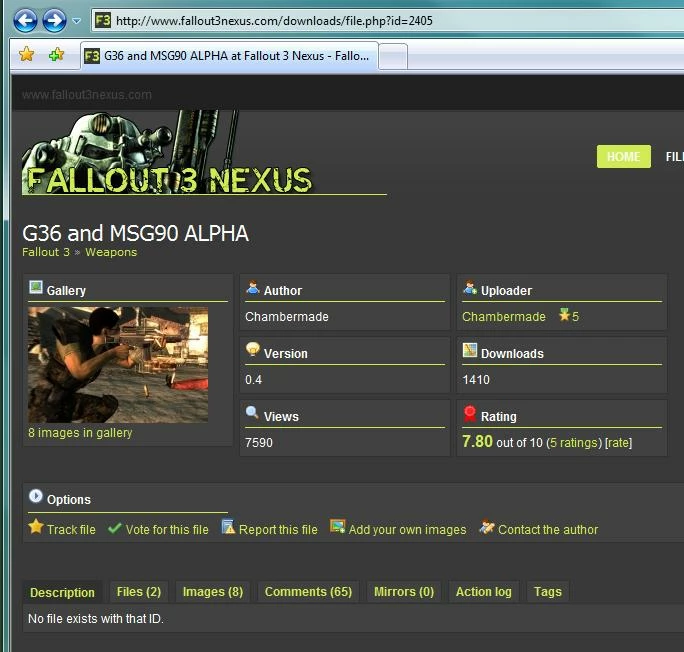Image resolution: width=684 pixels, height=652 pixels.
Task: Open uploader Chambermade profile link
Action: click(x=504, y=317)
